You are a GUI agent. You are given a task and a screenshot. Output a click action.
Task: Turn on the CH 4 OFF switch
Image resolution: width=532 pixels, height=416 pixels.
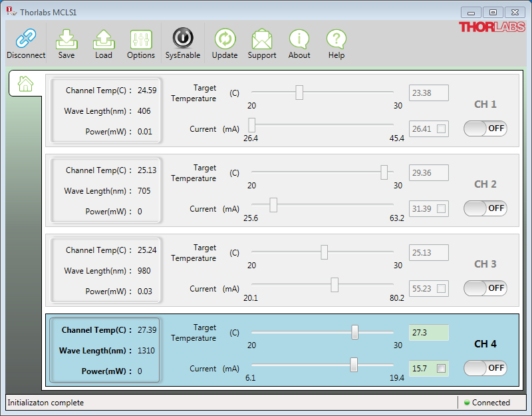485,368
